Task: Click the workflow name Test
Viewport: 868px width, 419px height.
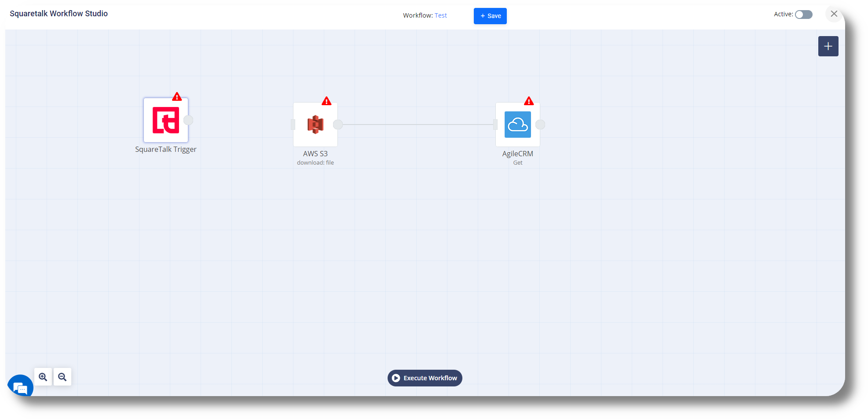Action: click(x=441, y=15)
